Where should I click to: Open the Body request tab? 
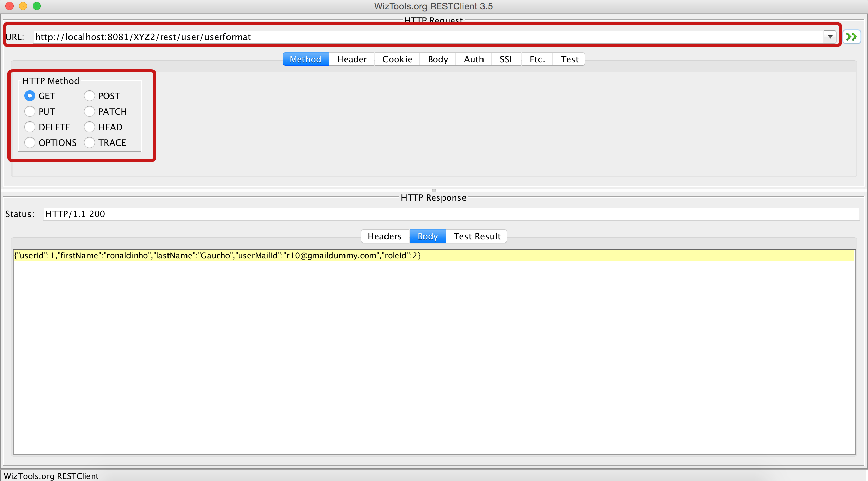(437, 59)
